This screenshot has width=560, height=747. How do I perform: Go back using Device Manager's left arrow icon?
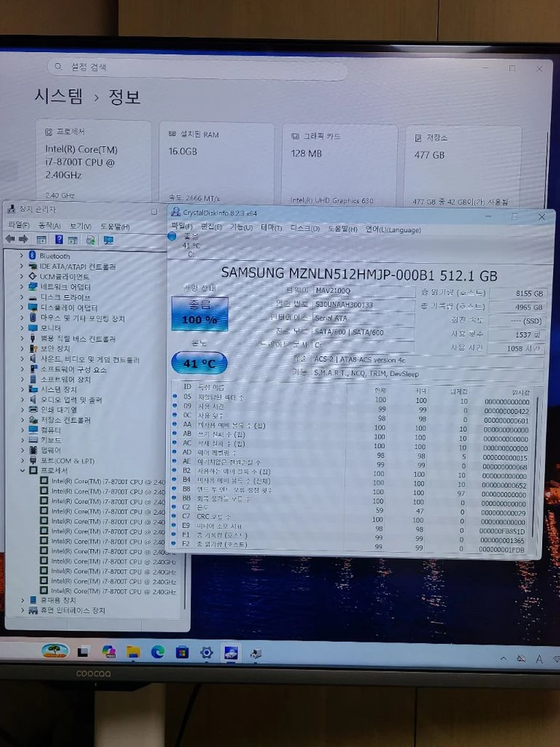tap(10, 239)
